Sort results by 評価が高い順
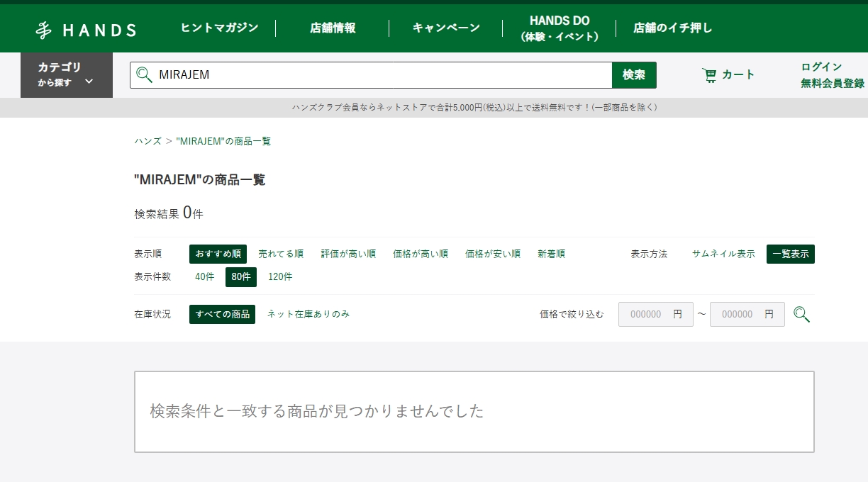Screen dimensions: 868x482 point(348,254)
